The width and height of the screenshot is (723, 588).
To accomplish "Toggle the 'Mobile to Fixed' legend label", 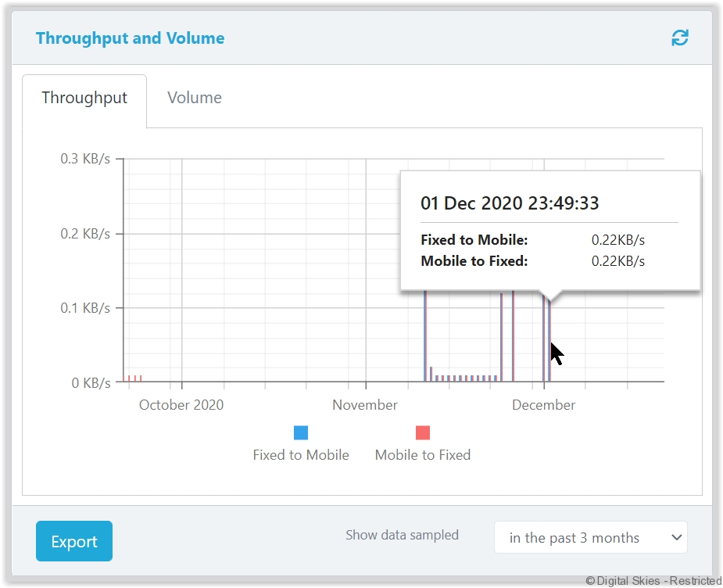I will (423, 455).
